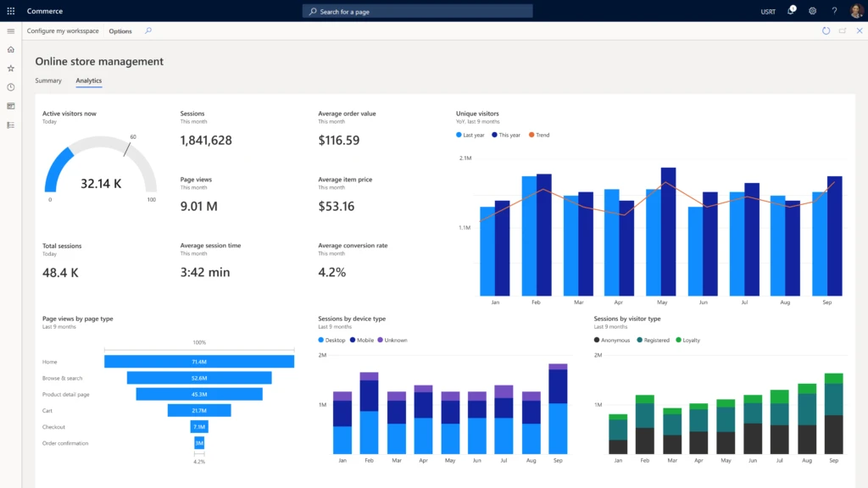
Task: Open Recently viewed via the clock icon
Action: point(10,86)
